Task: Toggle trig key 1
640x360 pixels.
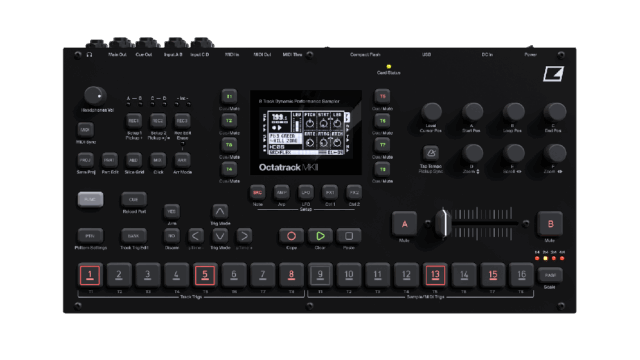Action: click(x=90, y=275)
